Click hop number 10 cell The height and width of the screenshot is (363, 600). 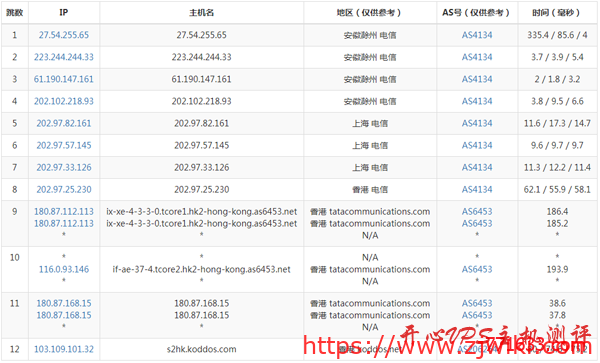click(x=15, y=270)
